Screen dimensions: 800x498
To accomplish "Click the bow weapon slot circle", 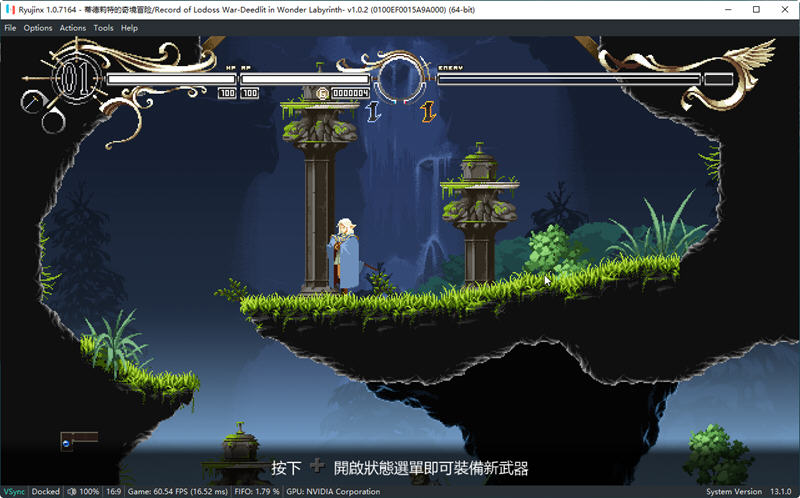I will click(32, 102).
